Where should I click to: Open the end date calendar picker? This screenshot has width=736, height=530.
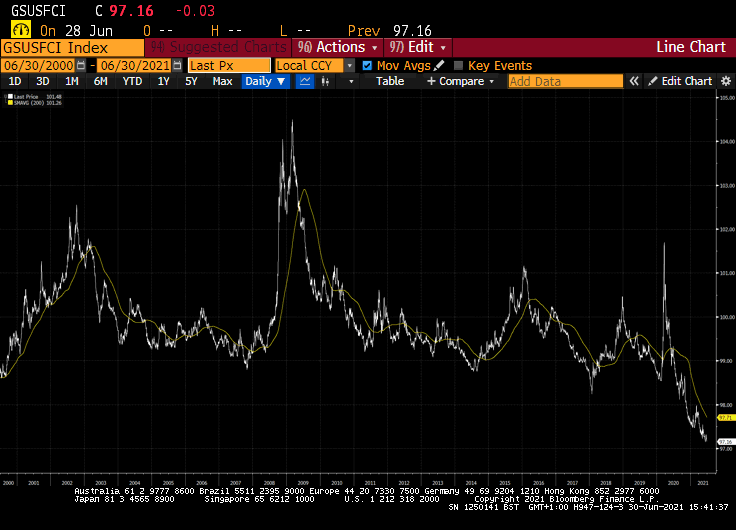pos(177,65)
